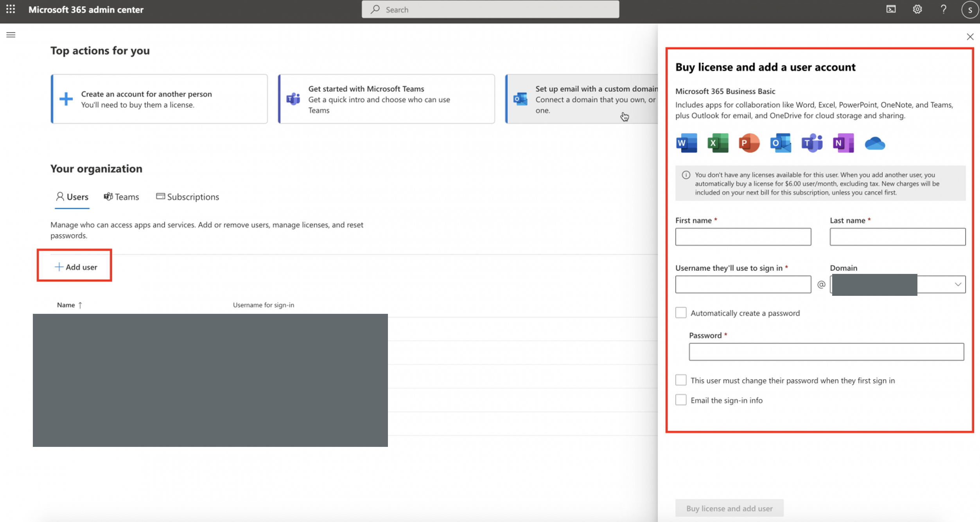
Task: Switch to the Subscriptions tab
Action: coord(187,196)
